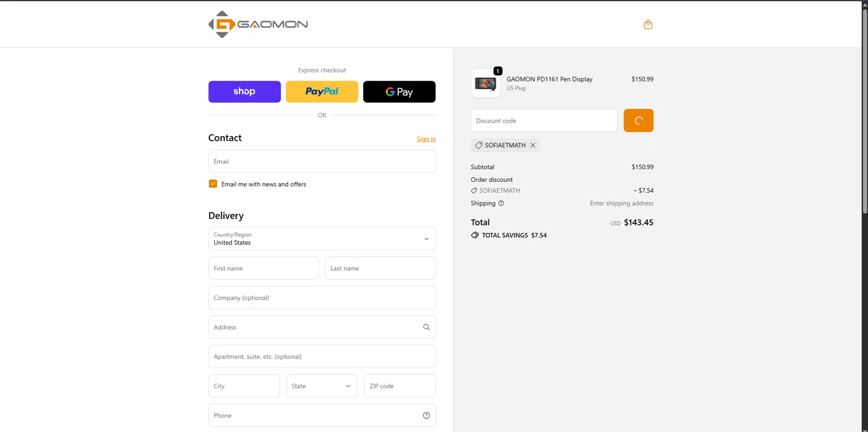Click the GAOMON logo
The image size is (868, 432).
click(x=258, y=24)
